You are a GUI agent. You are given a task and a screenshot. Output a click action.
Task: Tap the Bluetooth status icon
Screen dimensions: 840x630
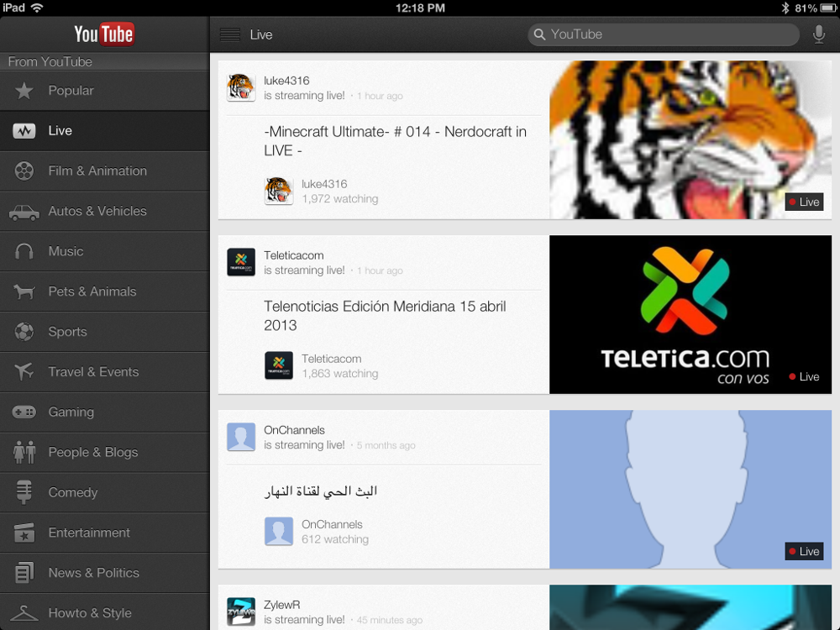point(785,8)
